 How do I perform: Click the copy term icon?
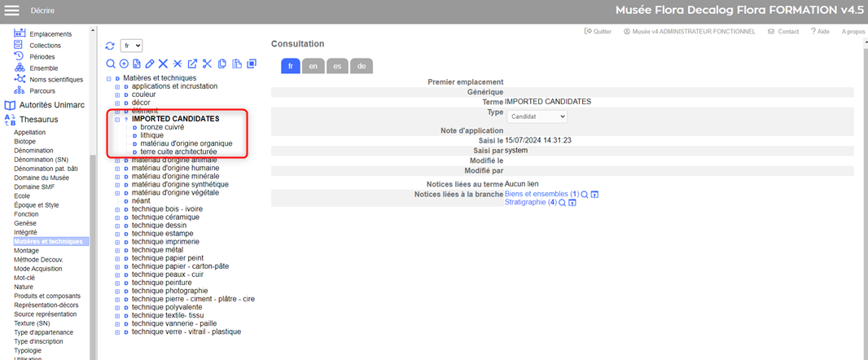click(x=221, y=64)
